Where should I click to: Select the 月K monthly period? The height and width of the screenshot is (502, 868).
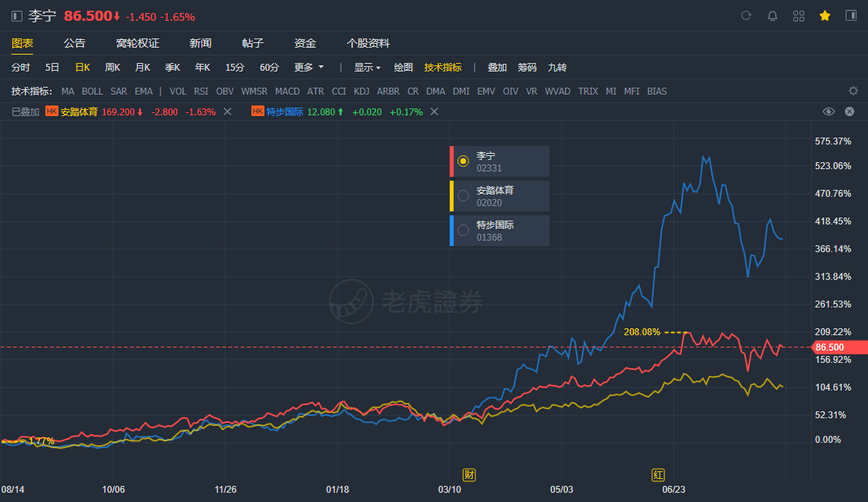pos(142,68)
